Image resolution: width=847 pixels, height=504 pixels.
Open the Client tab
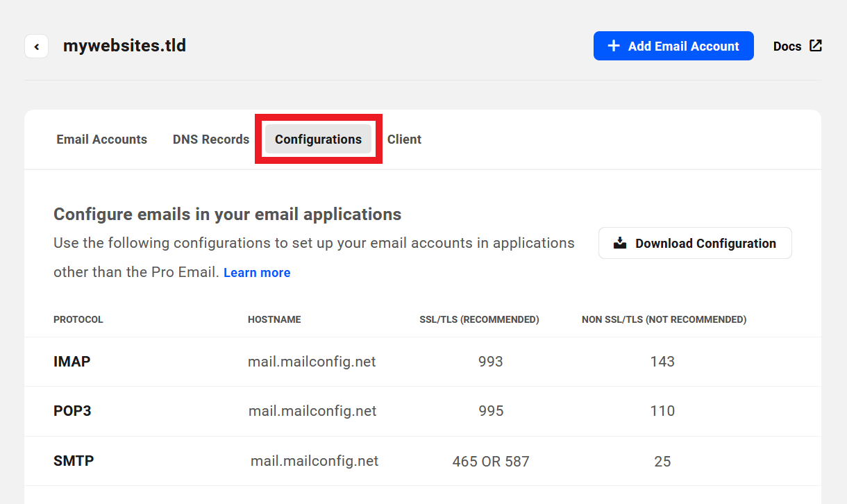point(404,140)
